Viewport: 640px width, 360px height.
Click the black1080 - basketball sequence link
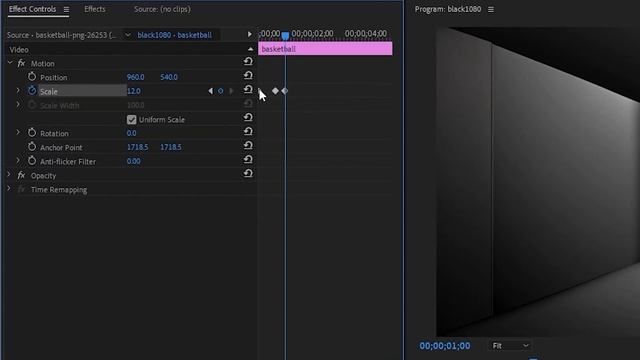pyautogui.click(x=175, y=35)
